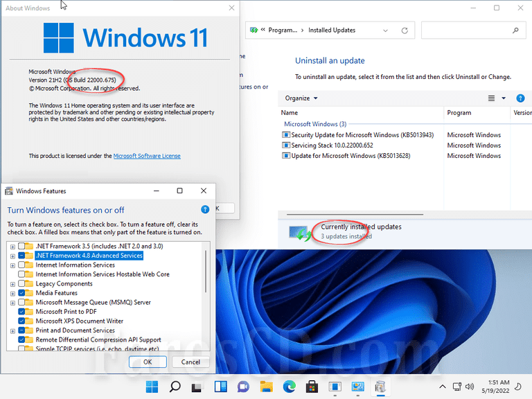
Task: Click Cancel in Windows Features dialog
Action: (x=190, y=362)
